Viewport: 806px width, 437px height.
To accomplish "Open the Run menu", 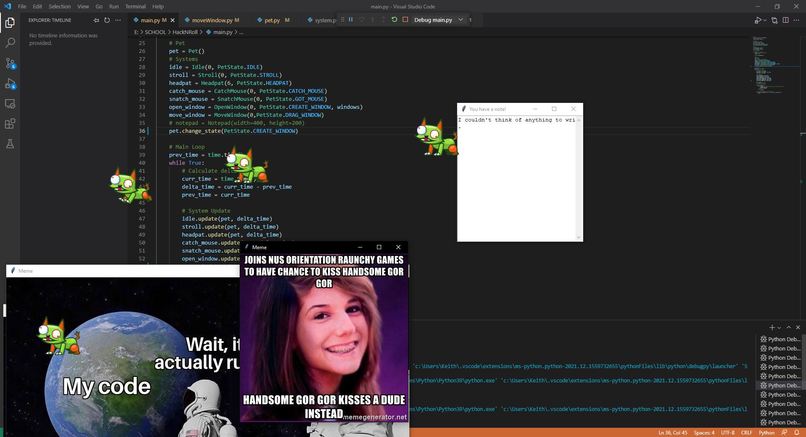I will click(x=114, y=6).
